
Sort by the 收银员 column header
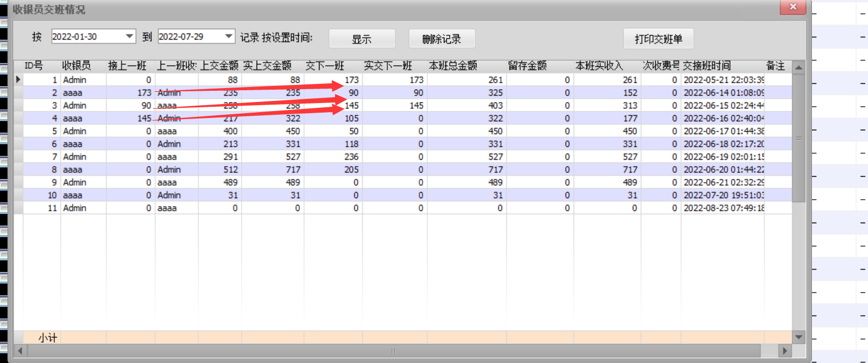pos(76,66)
